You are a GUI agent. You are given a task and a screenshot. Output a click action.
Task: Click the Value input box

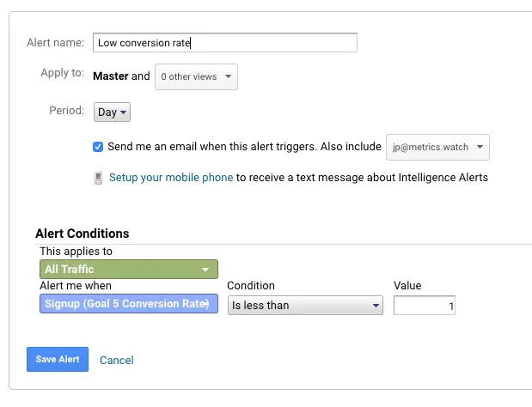(x=425, y=305)
